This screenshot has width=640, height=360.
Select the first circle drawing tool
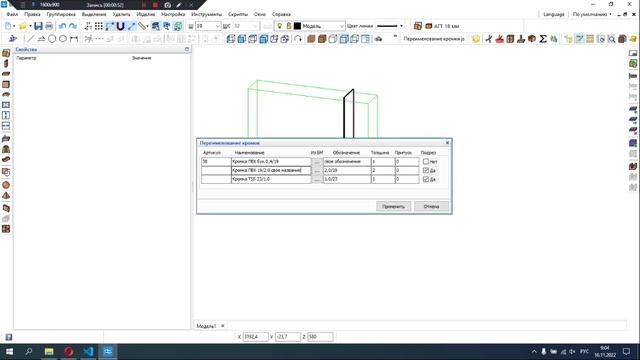pyautogui.click(x=52, y=39)
